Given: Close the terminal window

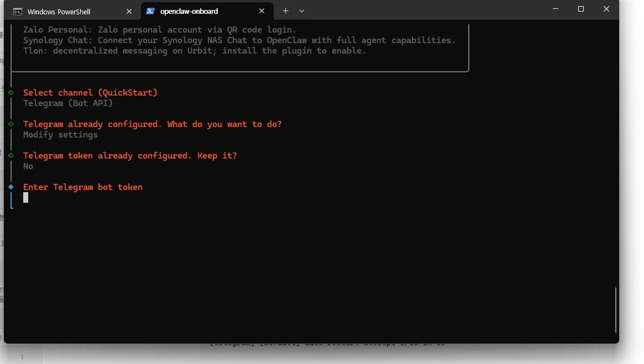Looking at the screenshot, I should (606, 9).
